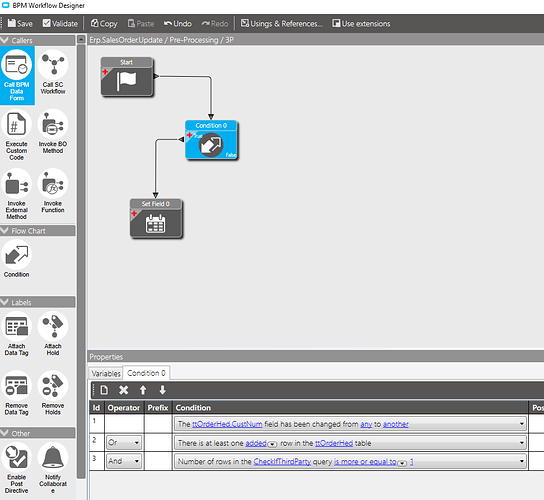Click the CheckIfThirdParty query link
Viewport: 544px width, 500px height.
(x=282, y=461)
